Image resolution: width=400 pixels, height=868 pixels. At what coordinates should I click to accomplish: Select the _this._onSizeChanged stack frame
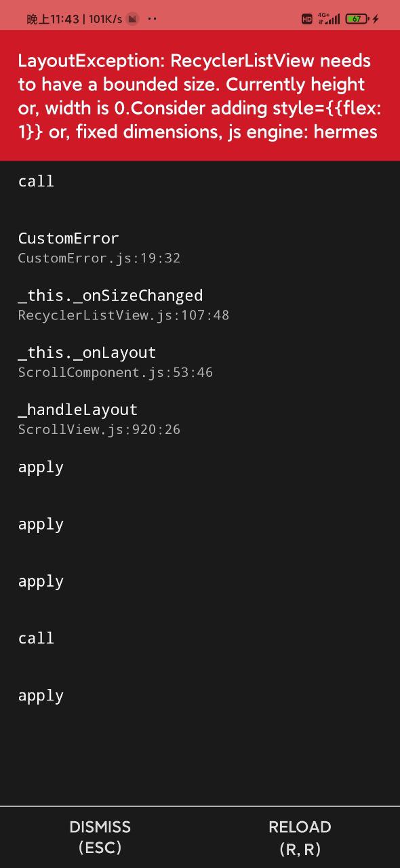coord(111,296)
